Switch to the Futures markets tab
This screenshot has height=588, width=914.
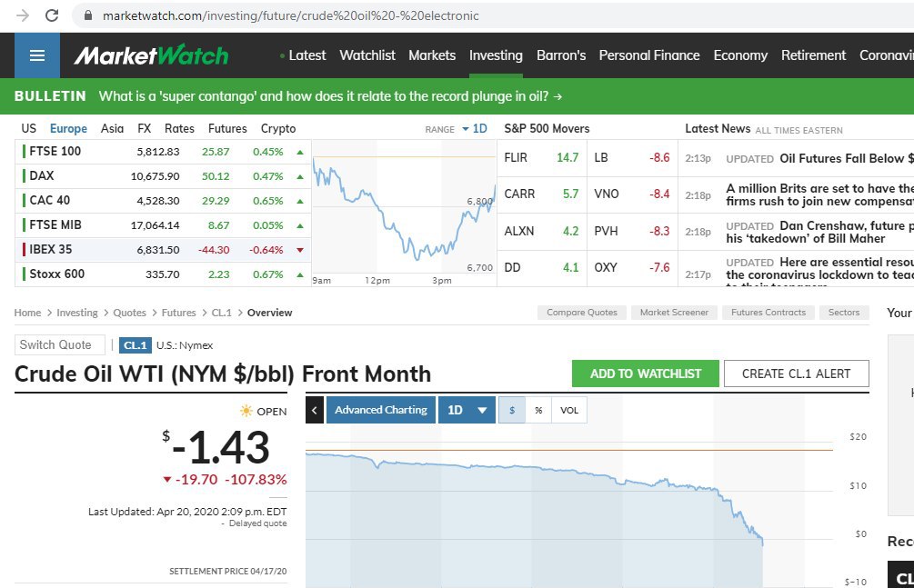227,129
